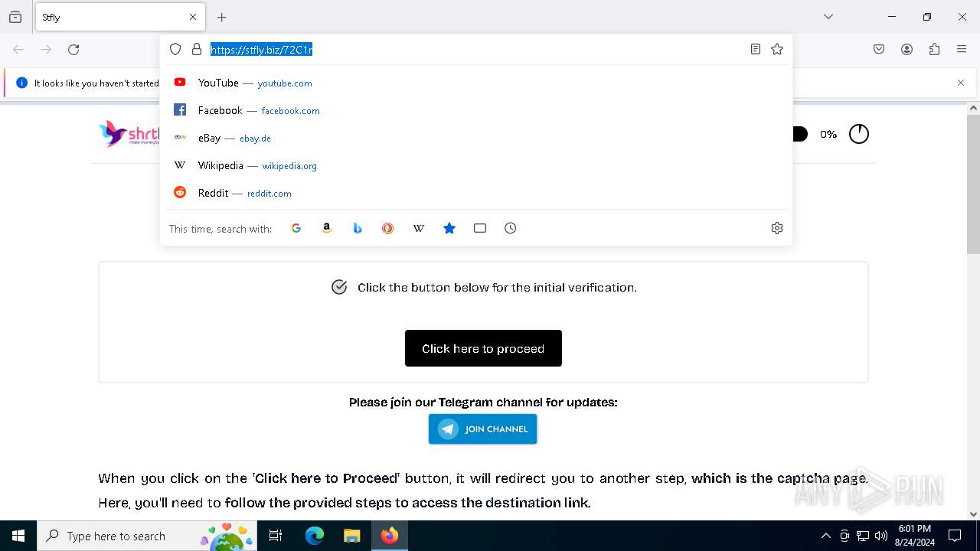Image resolution: width=980 pixels, height=551 pixels.
Task: Toggle dark mode switch on page
Action: [x=799, y=134]
